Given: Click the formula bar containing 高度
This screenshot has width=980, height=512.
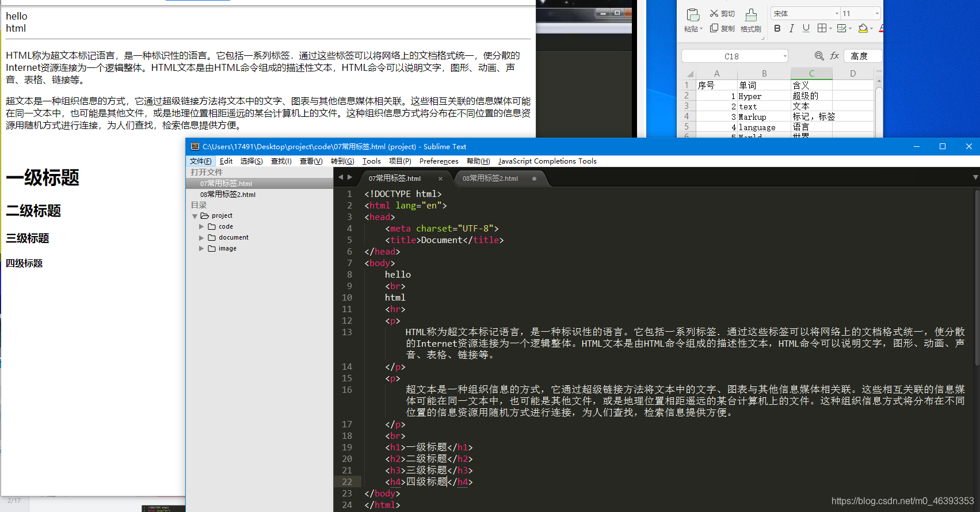Looking at the screenshot, I should pyautogui.click(x=863, y=56).
